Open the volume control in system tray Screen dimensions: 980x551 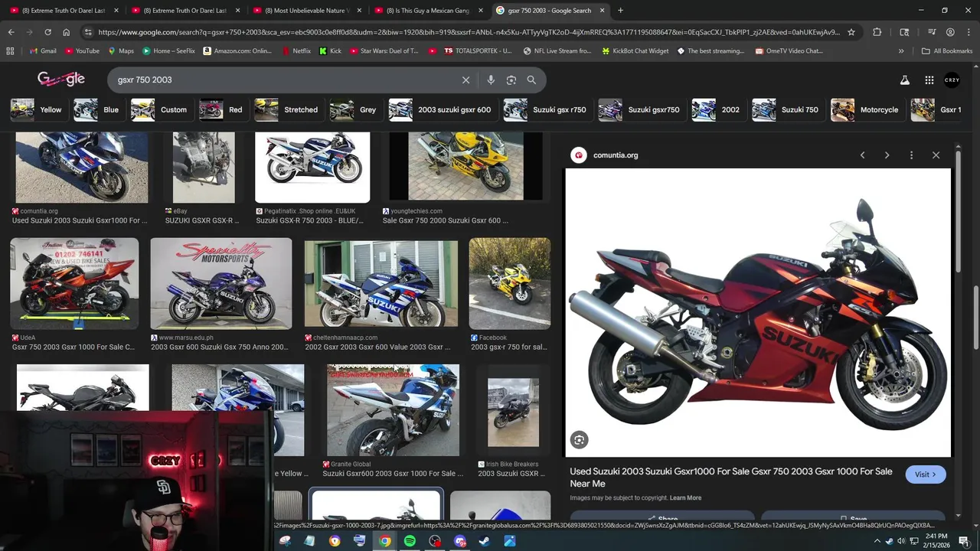pos(901,541)
